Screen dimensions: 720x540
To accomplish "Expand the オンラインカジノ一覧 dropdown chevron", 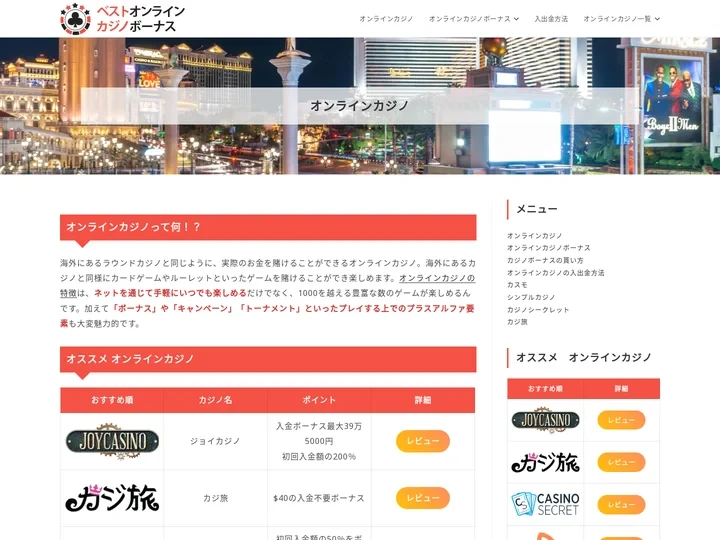I will point(658,19).
